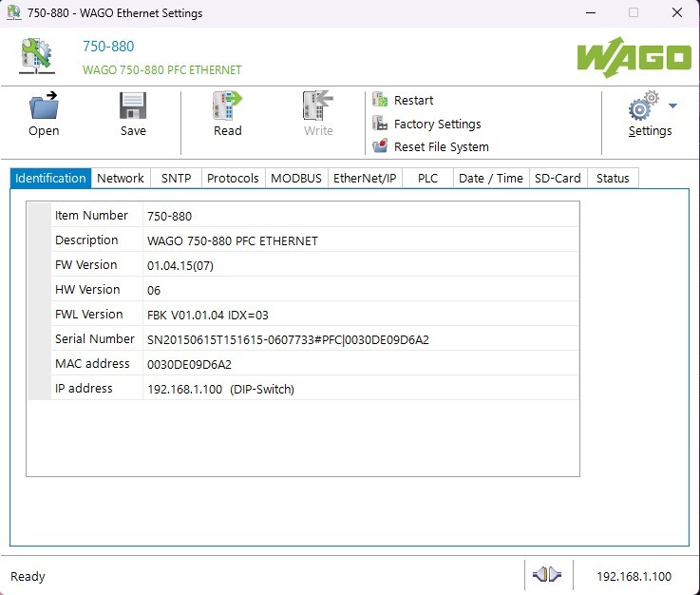Open the Date / Time tab
Viewport: 700px width, 595px height.
tap(491, 179)
